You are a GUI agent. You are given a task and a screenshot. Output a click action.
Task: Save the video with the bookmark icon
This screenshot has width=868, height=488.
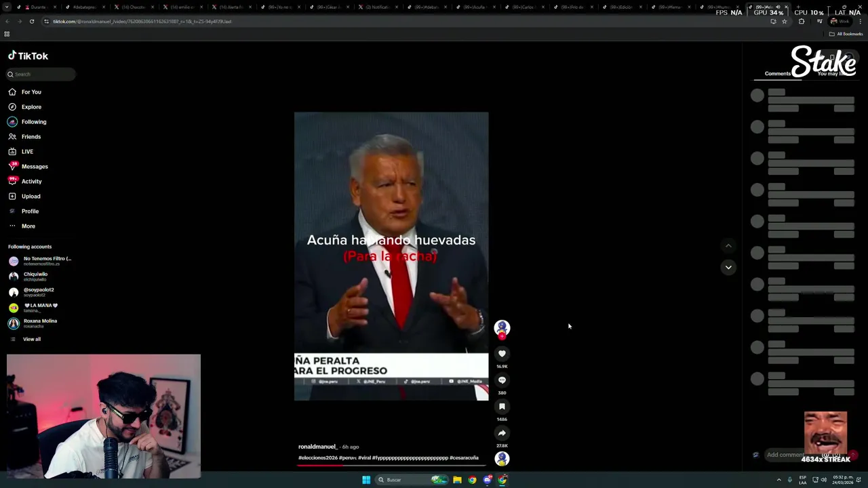(502, 407)
